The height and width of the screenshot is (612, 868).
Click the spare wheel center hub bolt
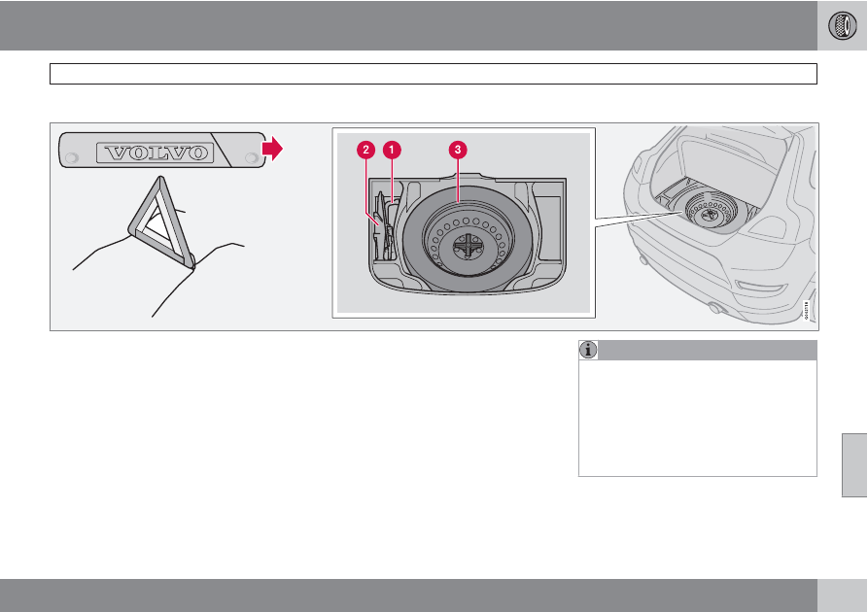click(x=469, y=246)
